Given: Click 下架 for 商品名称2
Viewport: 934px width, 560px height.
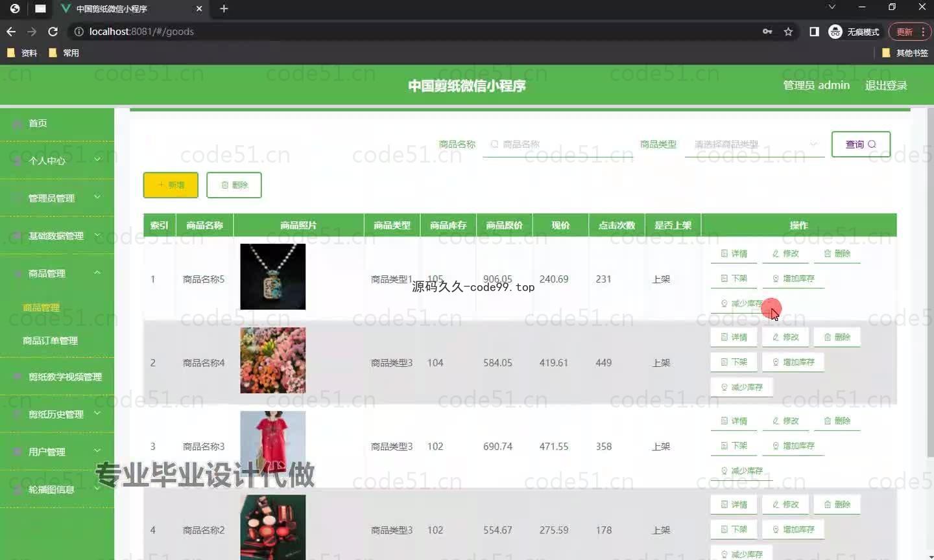Looking at the screenshot, I should point(734,529).
